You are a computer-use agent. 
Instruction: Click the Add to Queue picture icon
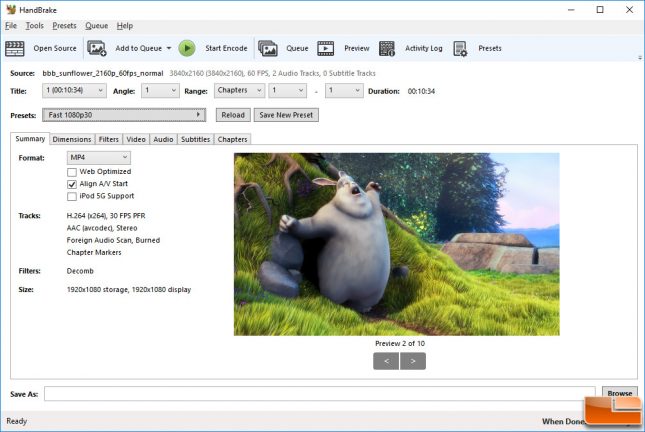(x=97, y=49)
